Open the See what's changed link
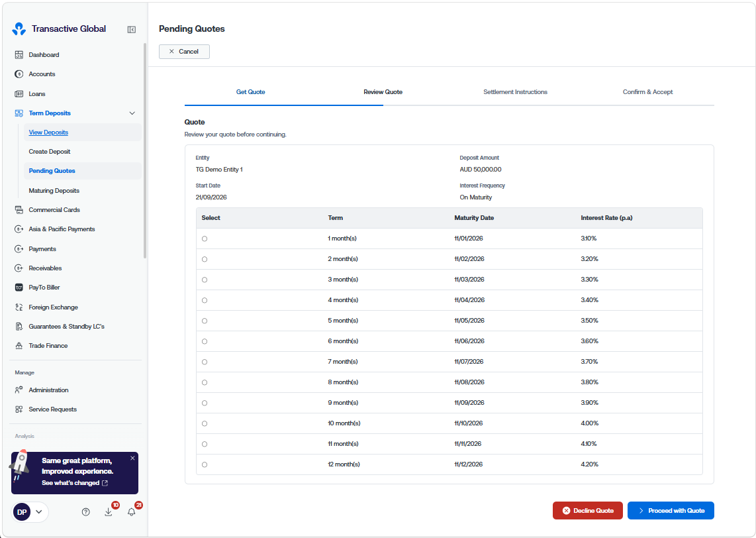This screenshot has height=538, width=756. tap(75, 483)
